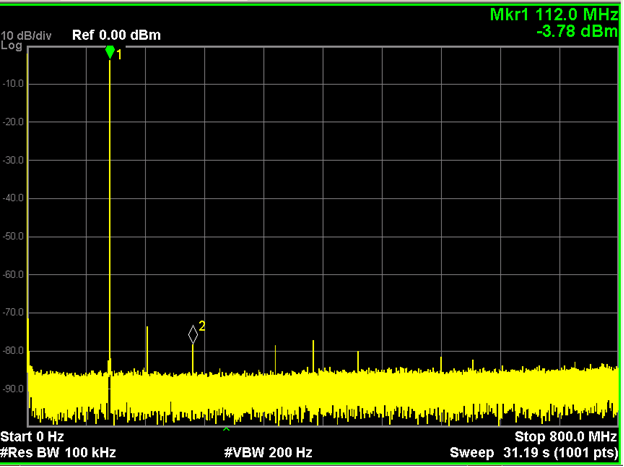The height and width of the screenshot is (467, 624).
Task: Click the -10.0 amplitude axis label
Action: click(13, 84)
